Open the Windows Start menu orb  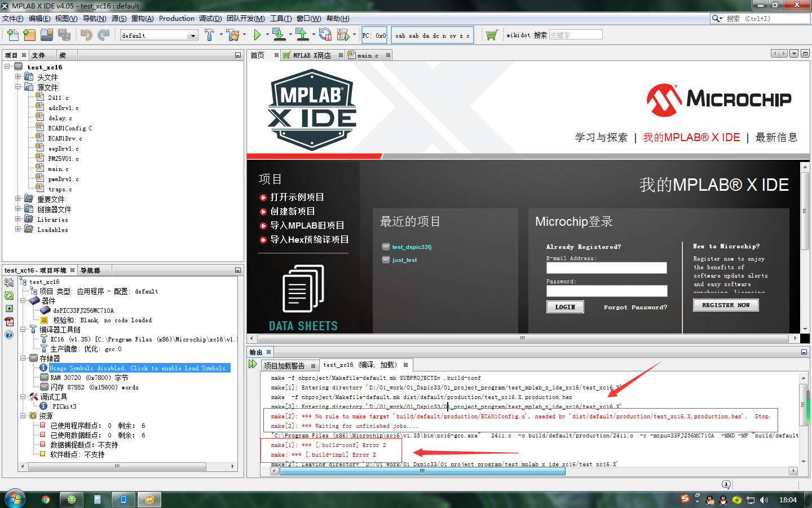point(15,499)
